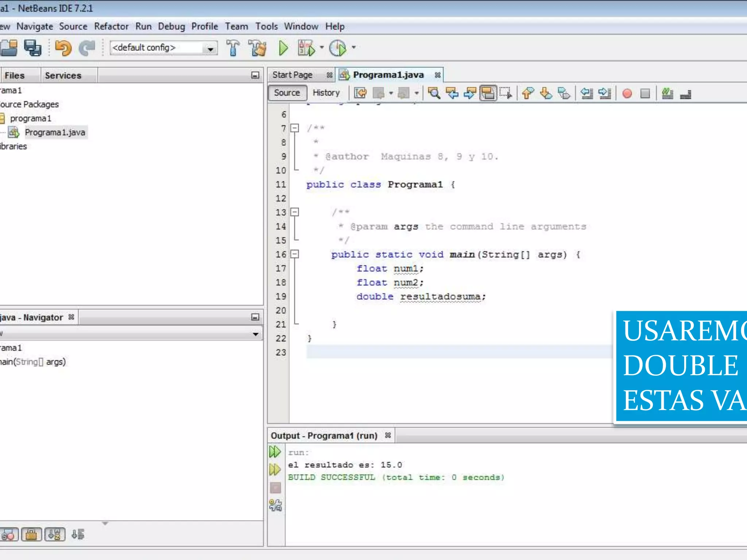Image resolution: width=747 pixels, height=560 pixels.
Task: Collapse the main method code fold
Action: pos(295,254)
